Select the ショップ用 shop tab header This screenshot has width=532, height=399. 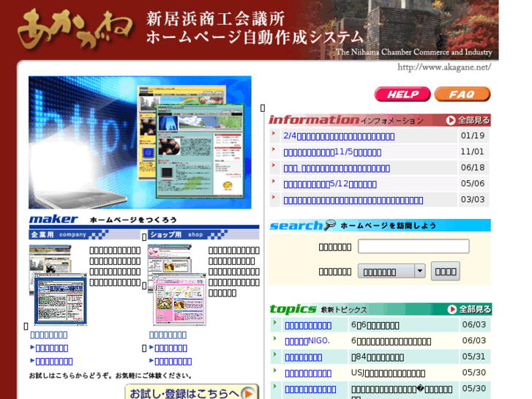203,235
